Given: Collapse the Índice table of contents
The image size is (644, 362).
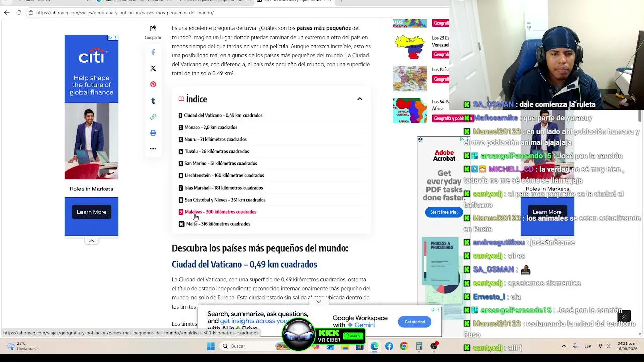Looking at the screenshot, I should (x=360, y=99).
